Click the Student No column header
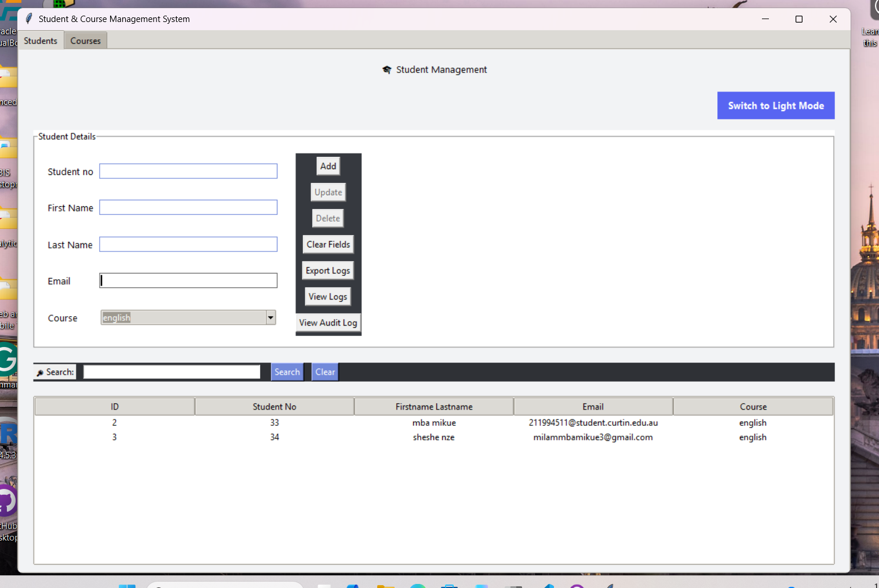879x588 pixels. (x=275, y=407)
